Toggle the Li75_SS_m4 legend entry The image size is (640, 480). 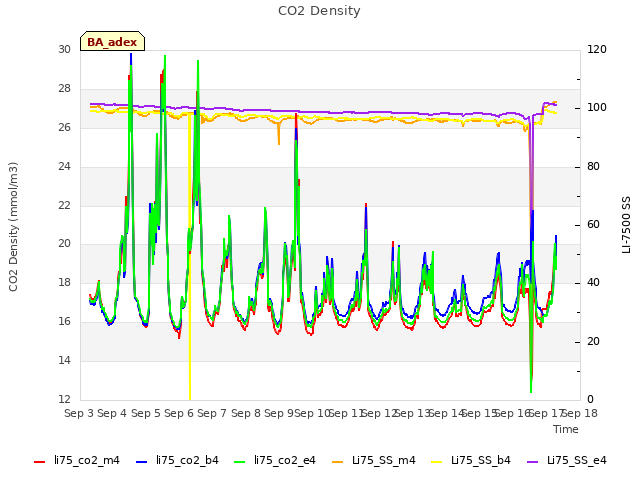point(373,460)
